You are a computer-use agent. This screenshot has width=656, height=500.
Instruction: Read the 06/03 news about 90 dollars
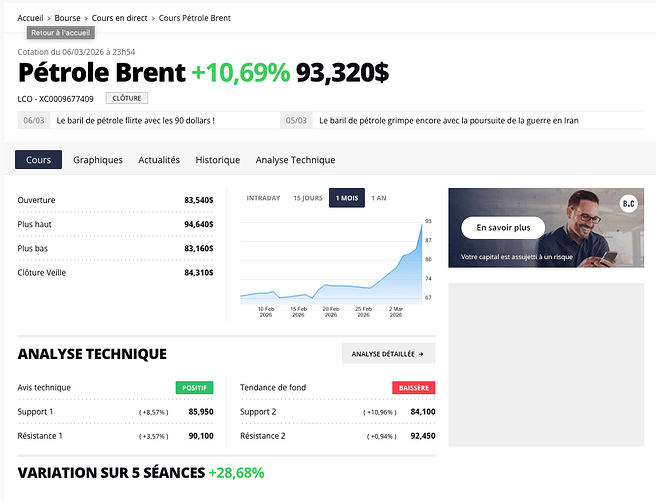click(136, 121)
